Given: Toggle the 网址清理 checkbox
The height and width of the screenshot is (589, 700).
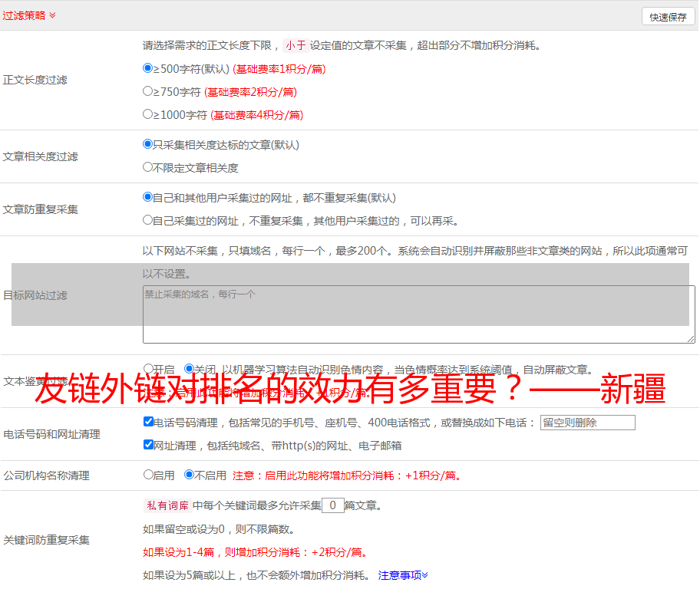Looking at the screenshot, I should click(149, 445).
